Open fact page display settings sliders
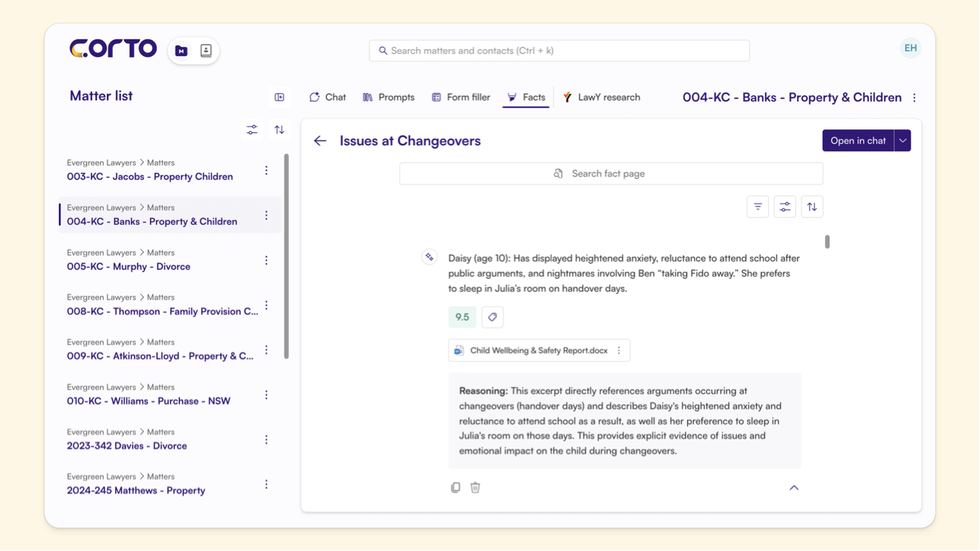Viewport: 980px width, 551px height. coord(785,207)
